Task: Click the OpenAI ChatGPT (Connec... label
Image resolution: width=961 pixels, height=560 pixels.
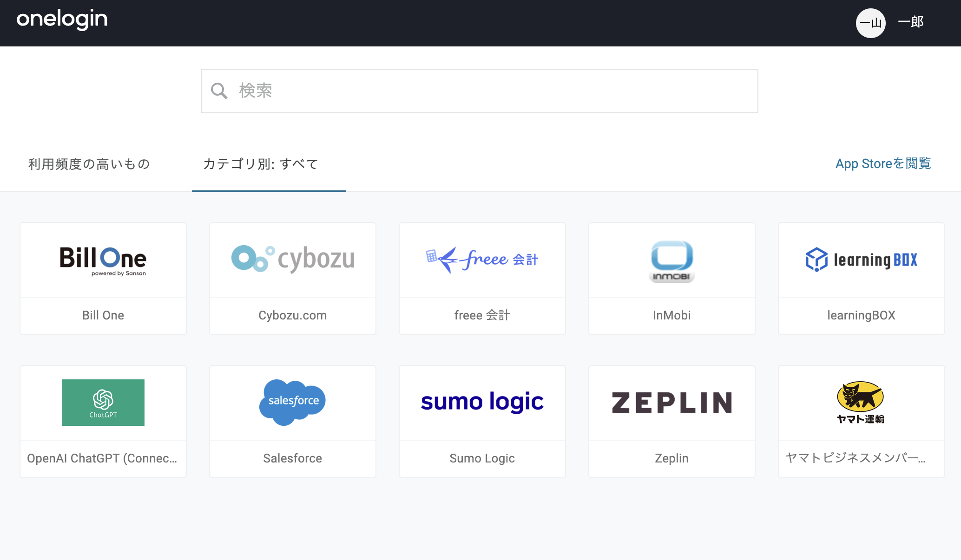Action: (102, 458)
